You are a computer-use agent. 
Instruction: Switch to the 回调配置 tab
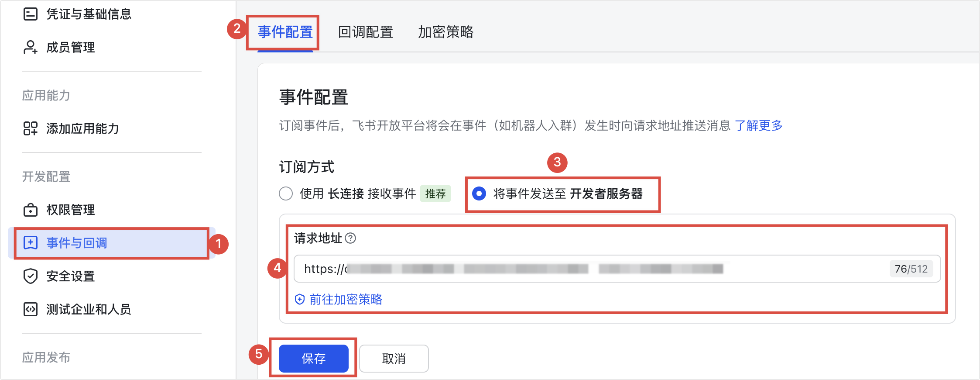coord(366,32)
